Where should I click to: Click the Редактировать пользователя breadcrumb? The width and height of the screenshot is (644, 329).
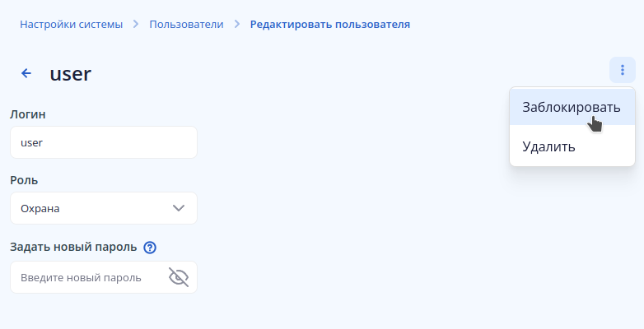click(x=329, y=25)
